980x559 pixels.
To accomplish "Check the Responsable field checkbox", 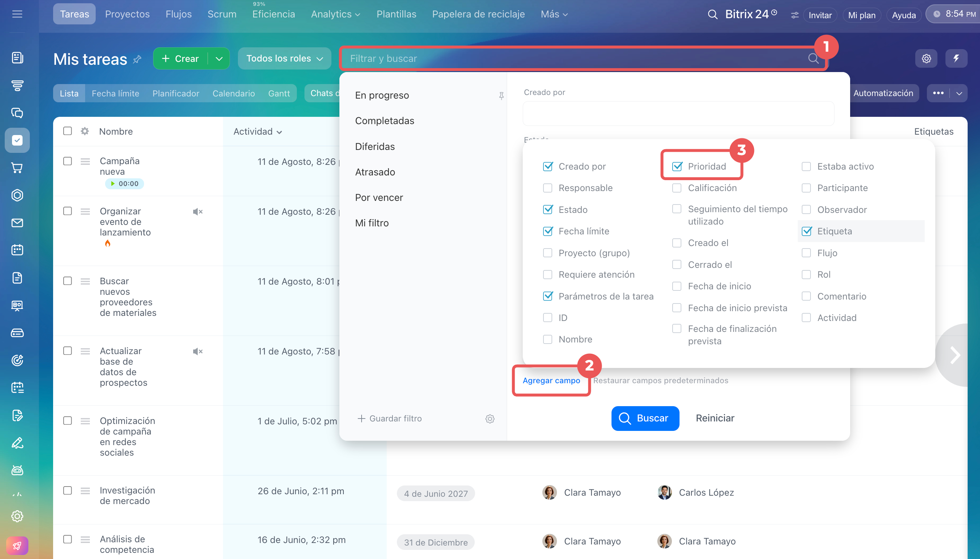I will coord(547,188).
